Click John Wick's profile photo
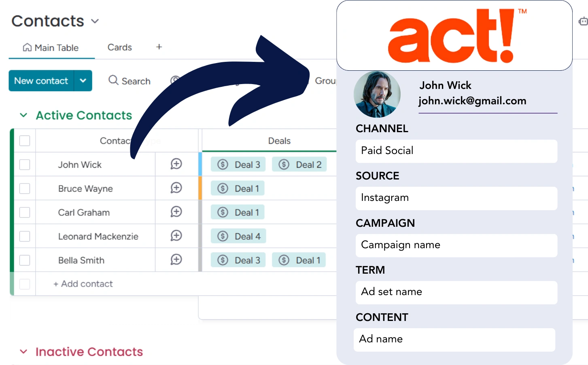The height and width of the screenshot is (365, 588). 377,95
